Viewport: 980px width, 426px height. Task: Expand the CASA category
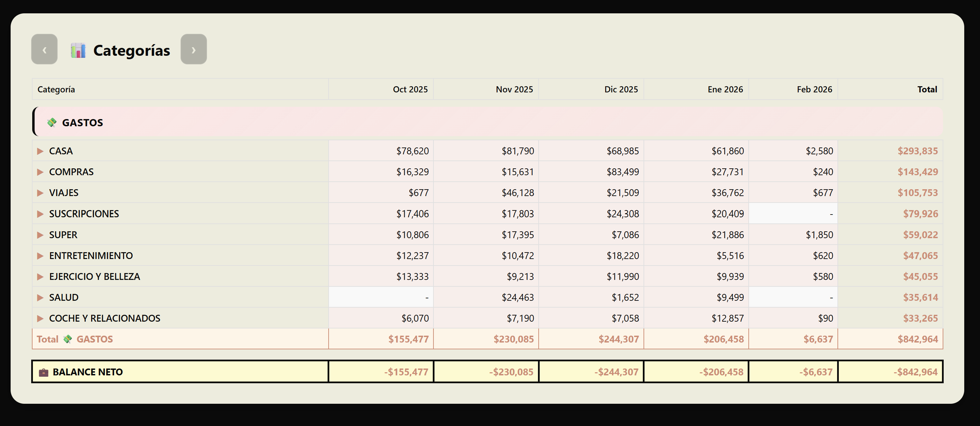click(40, 151)
